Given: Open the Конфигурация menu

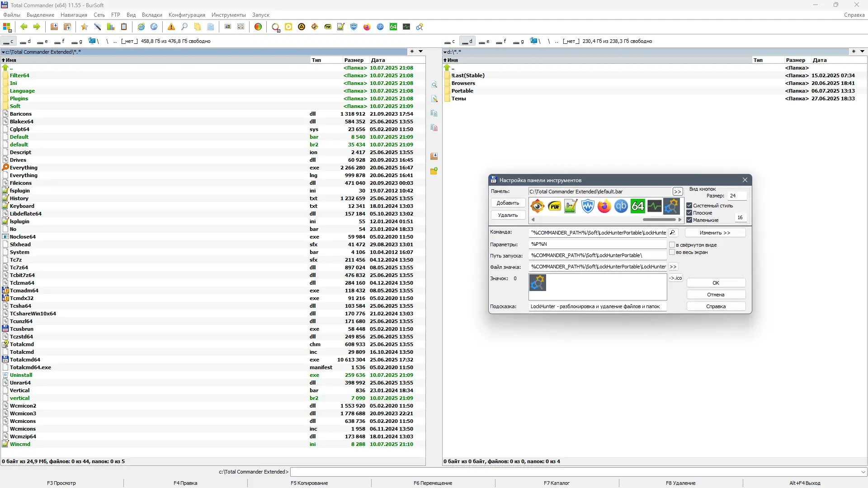Looking at the screenshot, I should [186, 15].
